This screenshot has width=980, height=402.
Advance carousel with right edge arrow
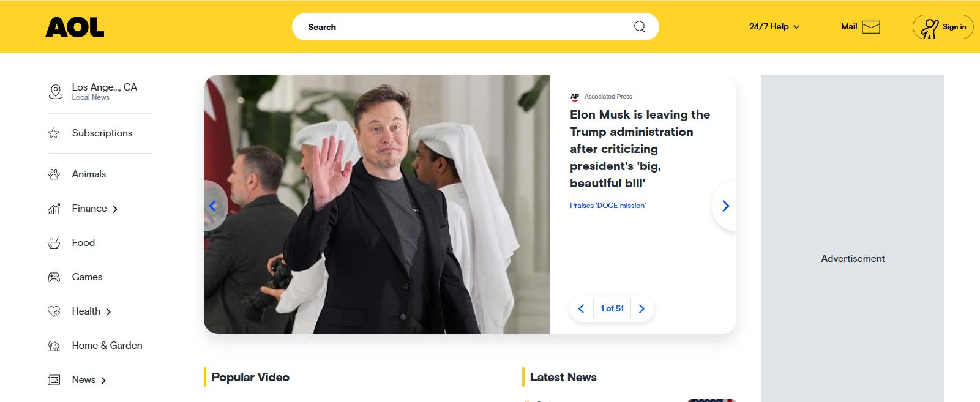pos(725,206)
